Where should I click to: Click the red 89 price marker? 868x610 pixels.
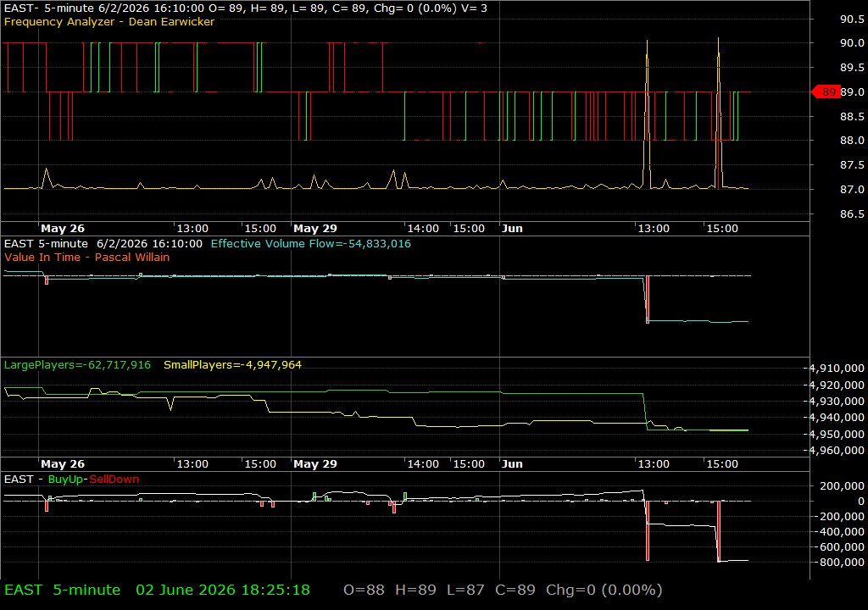pos(826,91)
